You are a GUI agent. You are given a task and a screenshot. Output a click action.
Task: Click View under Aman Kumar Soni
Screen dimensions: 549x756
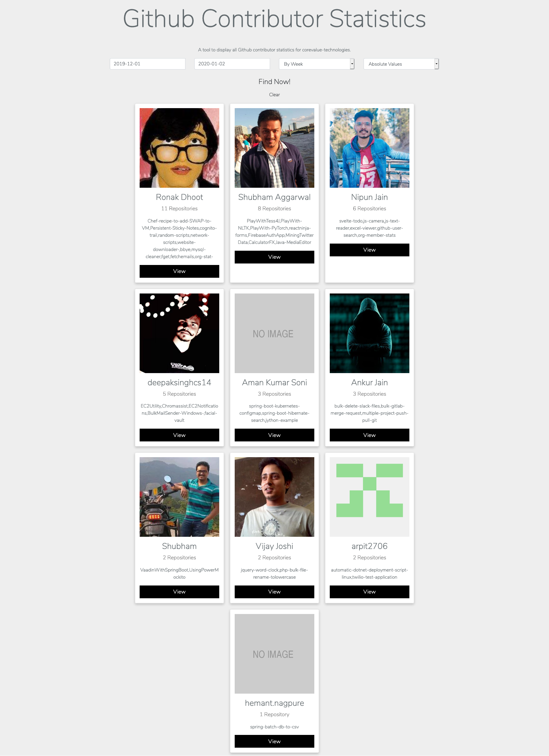274,435
